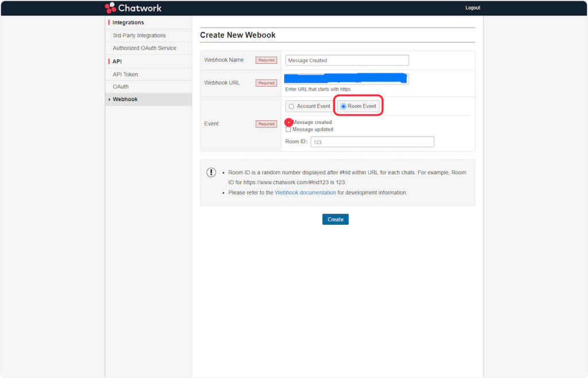Enable the Message created checkbox
The height and width of the screenshot is (378, 588).
pyautogui.click(x=288, y=122)
